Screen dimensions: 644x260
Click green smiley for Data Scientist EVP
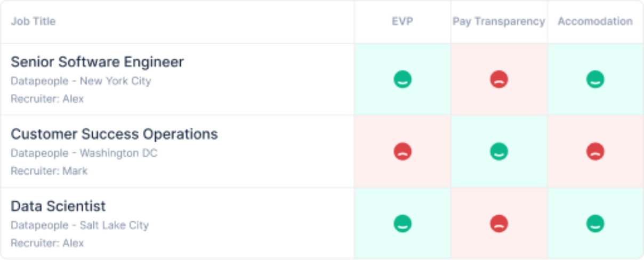coord(402,224)
